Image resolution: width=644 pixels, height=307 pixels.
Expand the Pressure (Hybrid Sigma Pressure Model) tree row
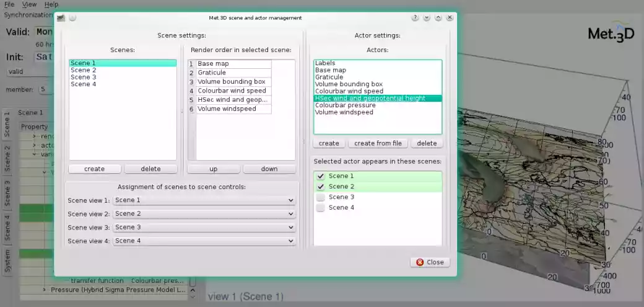[45, 290]
